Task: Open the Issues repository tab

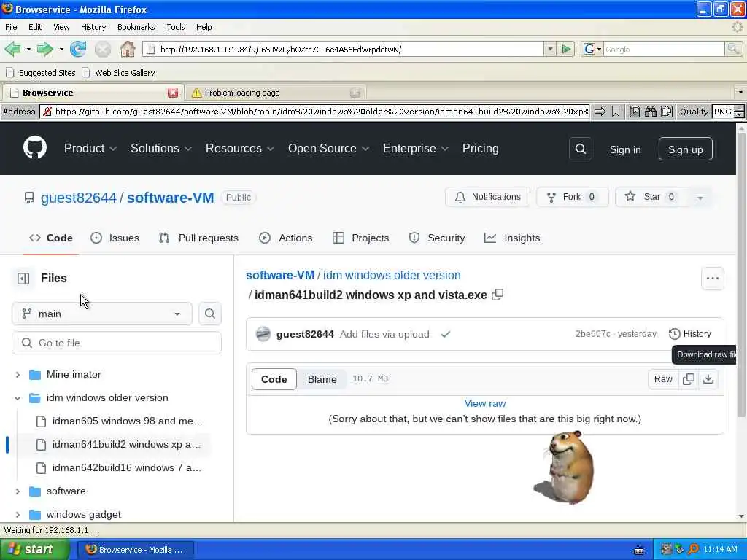Action: [115, 238]
